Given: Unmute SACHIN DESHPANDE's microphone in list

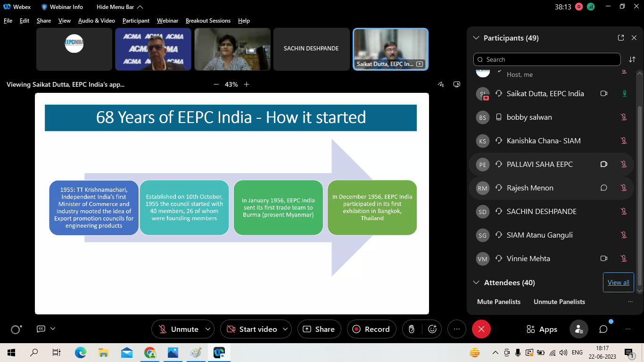Looking at the screenshot, I should [624, 211].
